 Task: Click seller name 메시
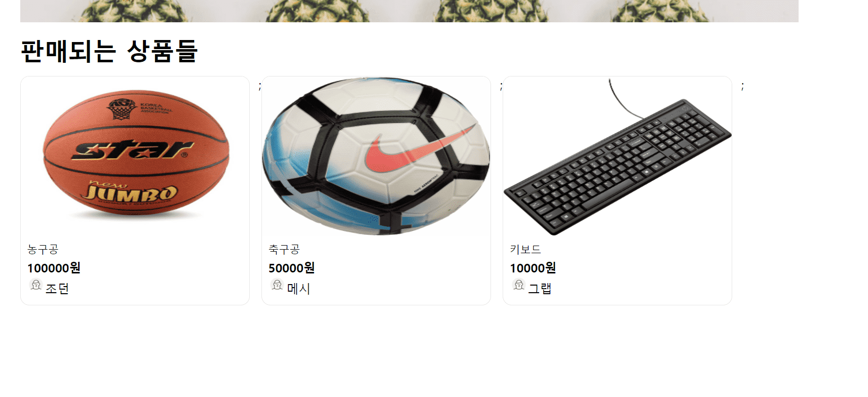pyautogui.click(x=298, y=289)
